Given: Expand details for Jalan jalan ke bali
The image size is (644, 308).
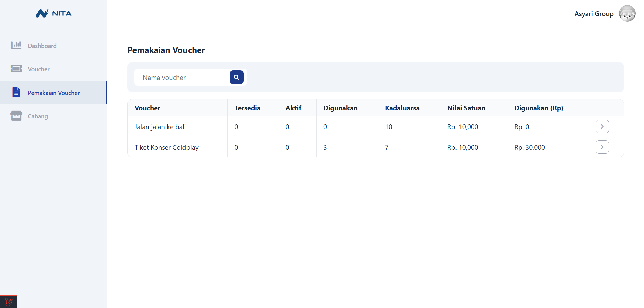Looking at the screenshot, I should (x=602, y=126).
